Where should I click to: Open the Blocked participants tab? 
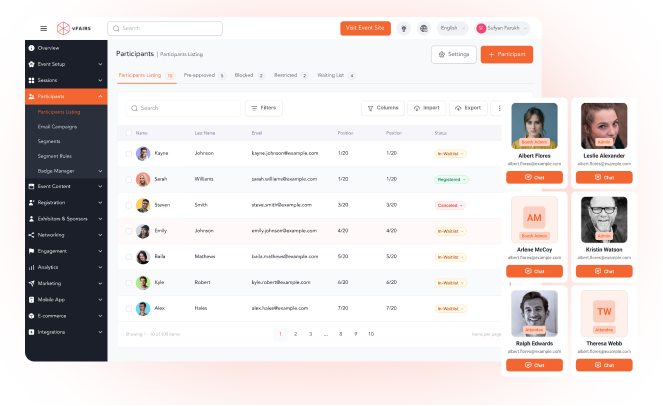click(x=247, y=75)
